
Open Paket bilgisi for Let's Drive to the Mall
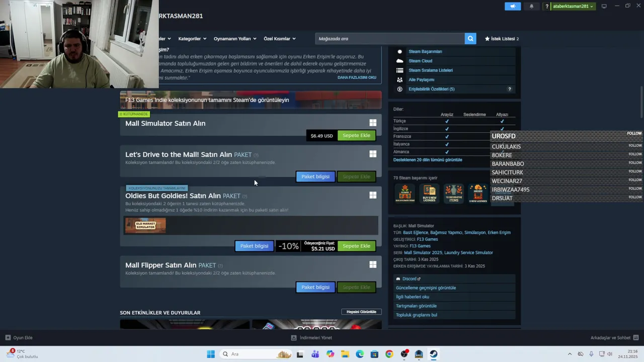[315, 176]
